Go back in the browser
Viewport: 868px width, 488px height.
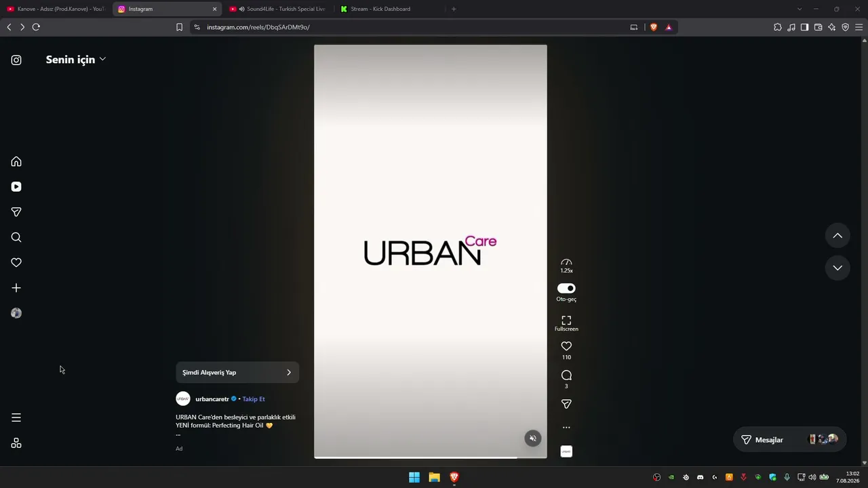pyautogui.click(x=9, y=27)
